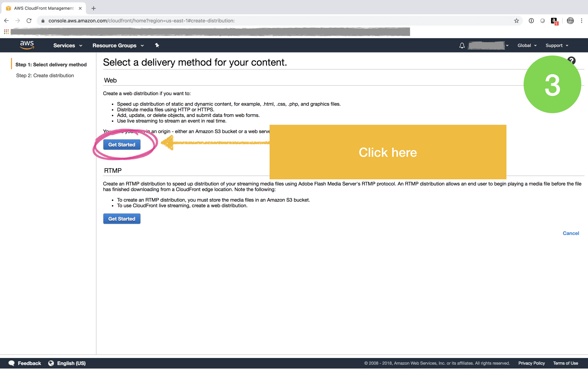Click the pin shortcuts icon
This screenshot has height=372, width=588.
coord(157,45)
